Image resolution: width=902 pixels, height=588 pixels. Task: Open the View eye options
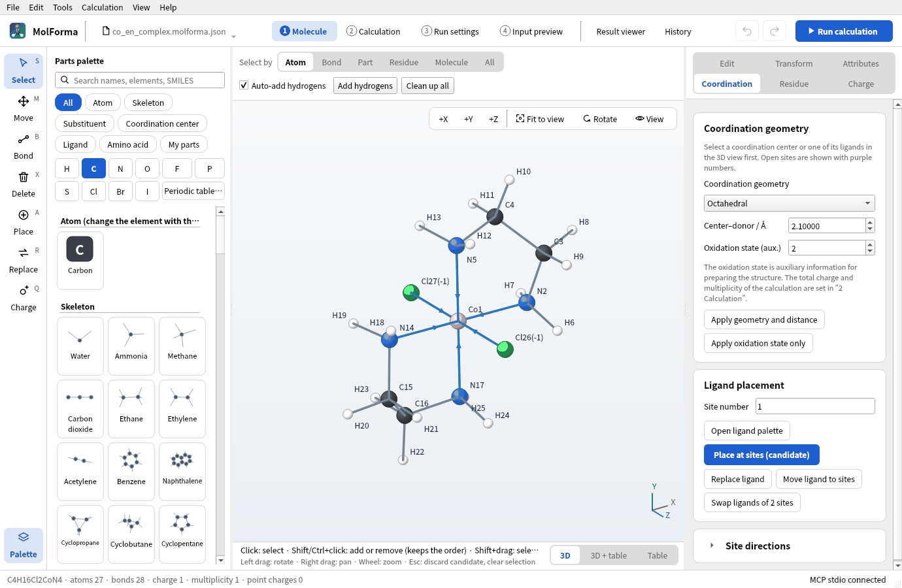(x=649, y=119)
